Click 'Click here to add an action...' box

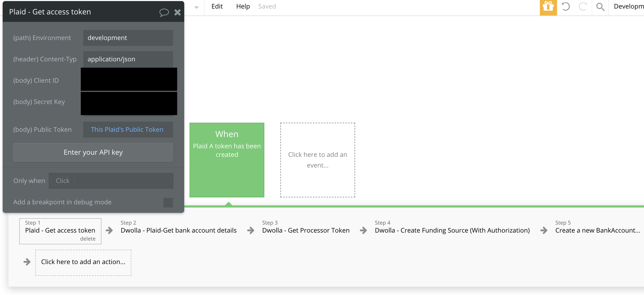click(x=83, y=263)
